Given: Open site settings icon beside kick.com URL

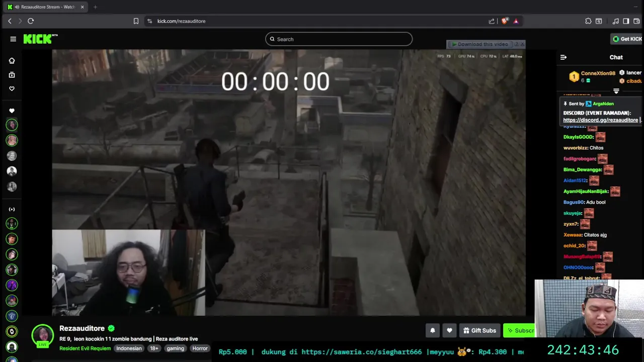Looking at the screenshot, I should [149, 21].
